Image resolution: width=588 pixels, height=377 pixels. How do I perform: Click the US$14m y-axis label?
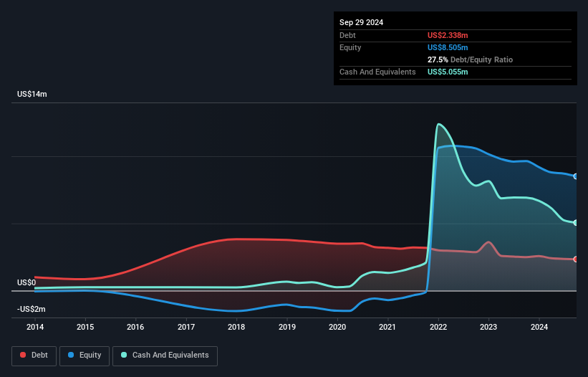32,94
